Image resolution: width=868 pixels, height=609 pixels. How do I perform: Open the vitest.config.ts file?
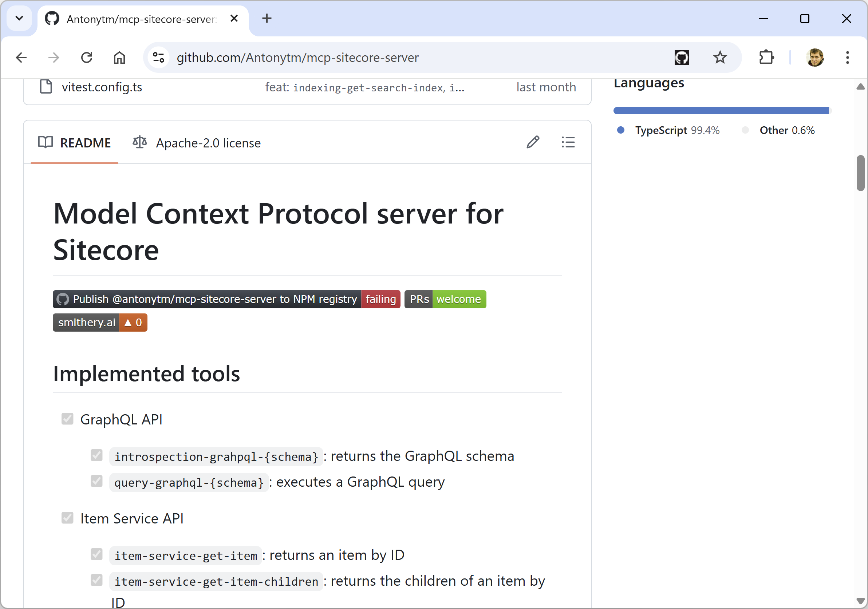102,87
